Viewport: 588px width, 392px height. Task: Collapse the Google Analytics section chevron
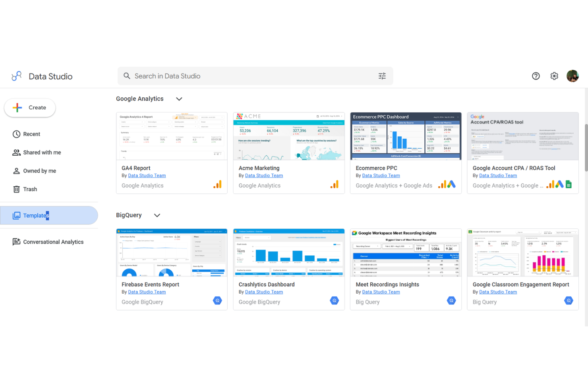tap(179, 99)
